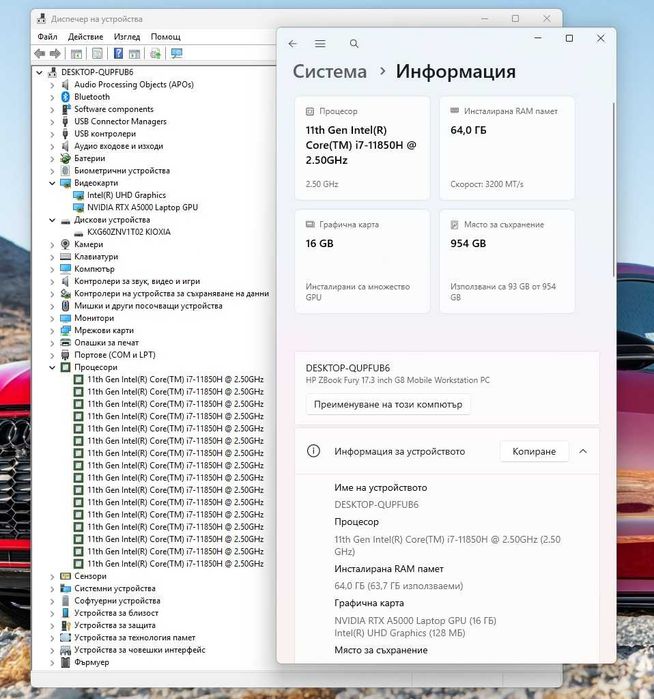654x699 pixels.
Task: Select KXG60ZNV1T02 KIOXIA disk drive
Action: pyautogui.click(x=128, y=232)
